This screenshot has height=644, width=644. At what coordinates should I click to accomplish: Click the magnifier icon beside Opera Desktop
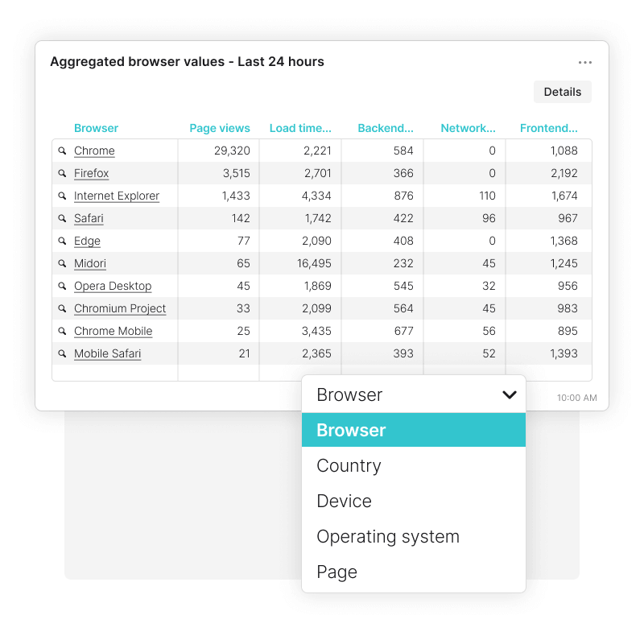[62, 287]
